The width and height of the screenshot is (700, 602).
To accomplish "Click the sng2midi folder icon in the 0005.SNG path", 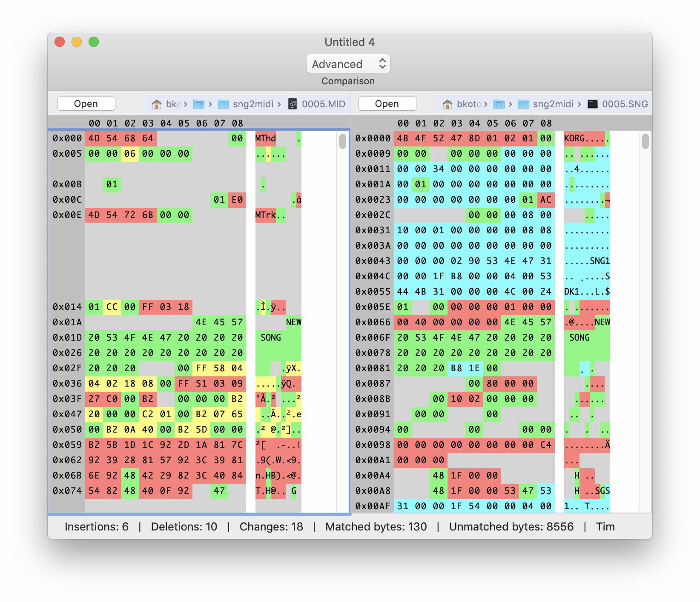I will pos(524,104).
